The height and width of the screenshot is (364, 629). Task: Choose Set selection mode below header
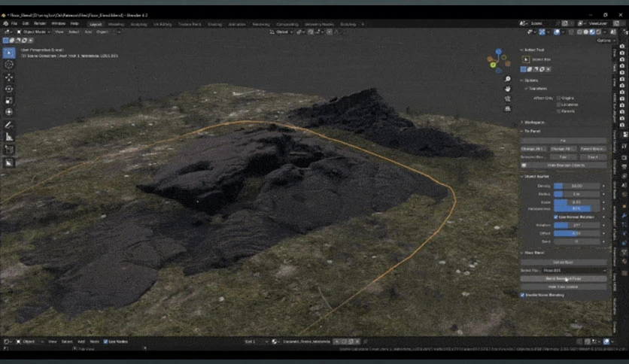click(5, 41)
